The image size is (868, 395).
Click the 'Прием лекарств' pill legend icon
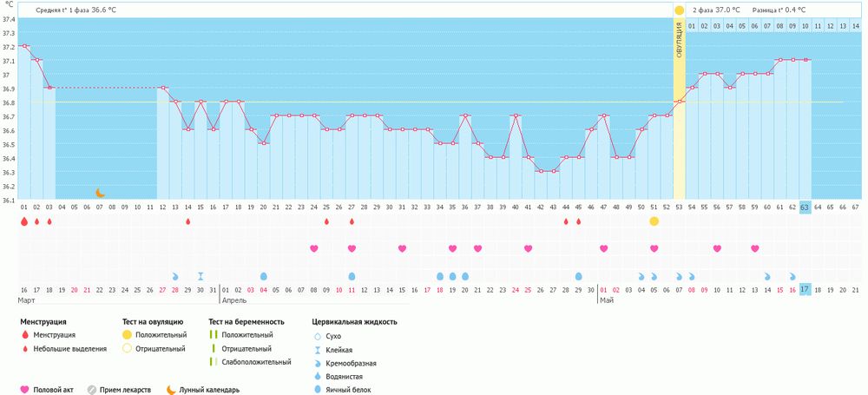coord(90,390)
